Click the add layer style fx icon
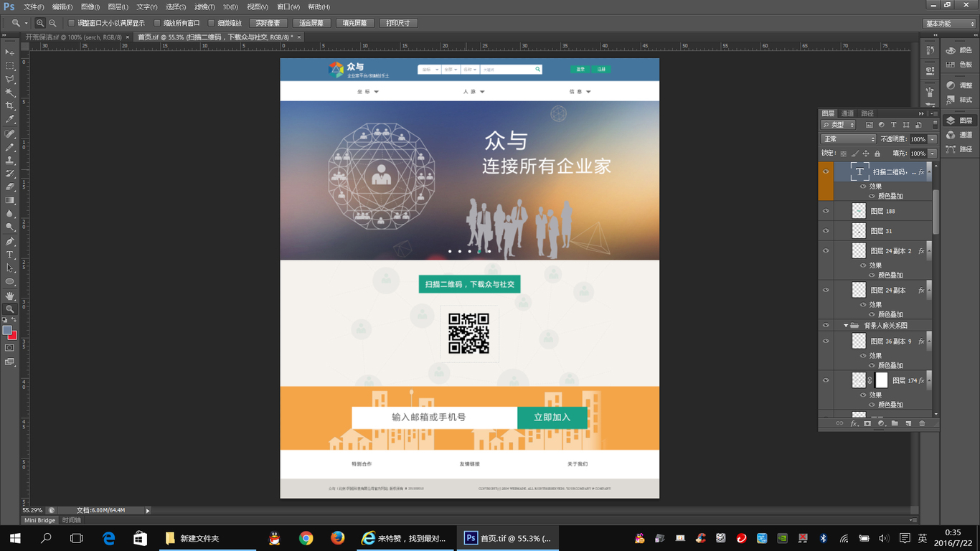This screenshot has height=551, width=980. click(x=854, y=423)
